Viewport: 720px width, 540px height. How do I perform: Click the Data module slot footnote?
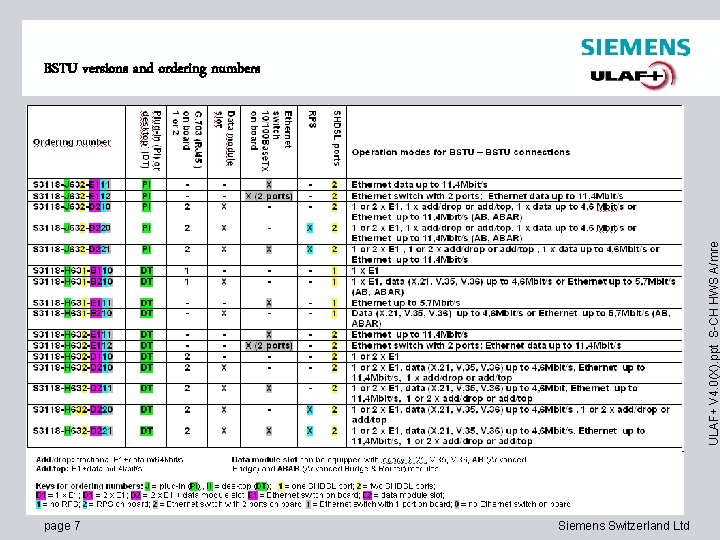(379, 464)
